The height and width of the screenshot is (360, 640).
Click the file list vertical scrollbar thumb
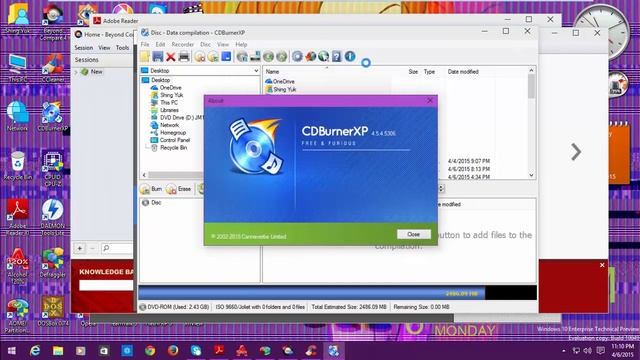click(x=531, y=86)
